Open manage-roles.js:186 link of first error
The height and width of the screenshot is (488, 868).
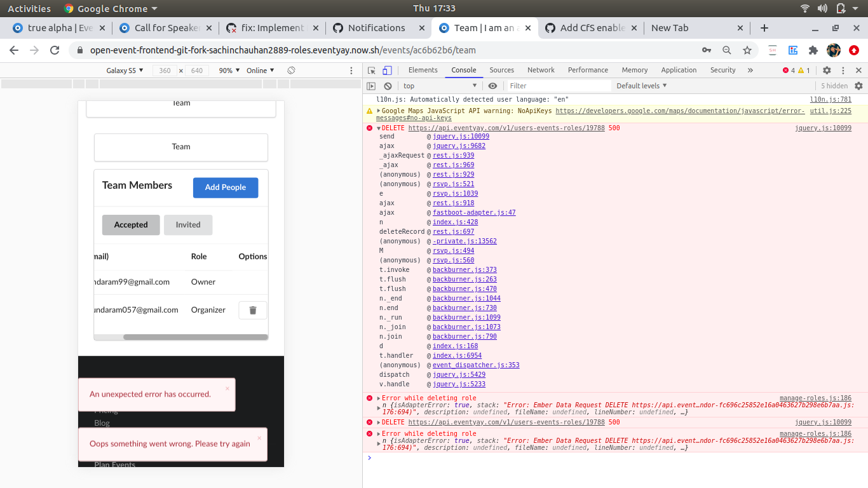815,398
